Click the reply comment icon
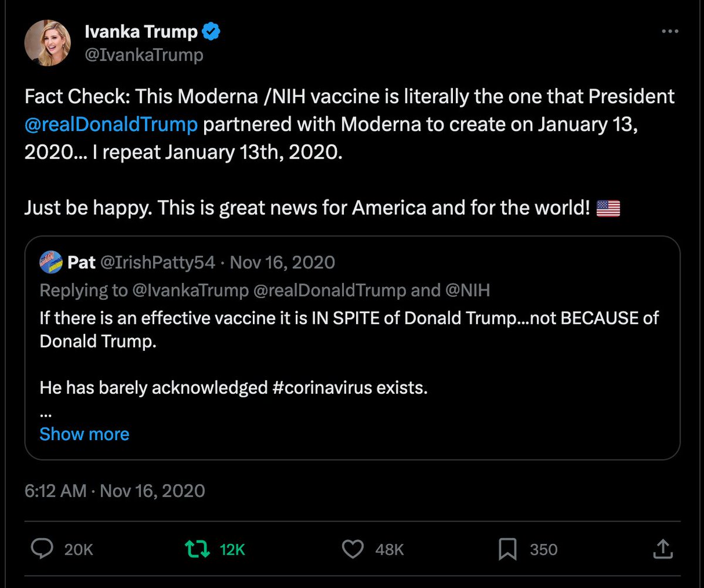The width and height of the screenshot is (704, 588). pos(42,549)
